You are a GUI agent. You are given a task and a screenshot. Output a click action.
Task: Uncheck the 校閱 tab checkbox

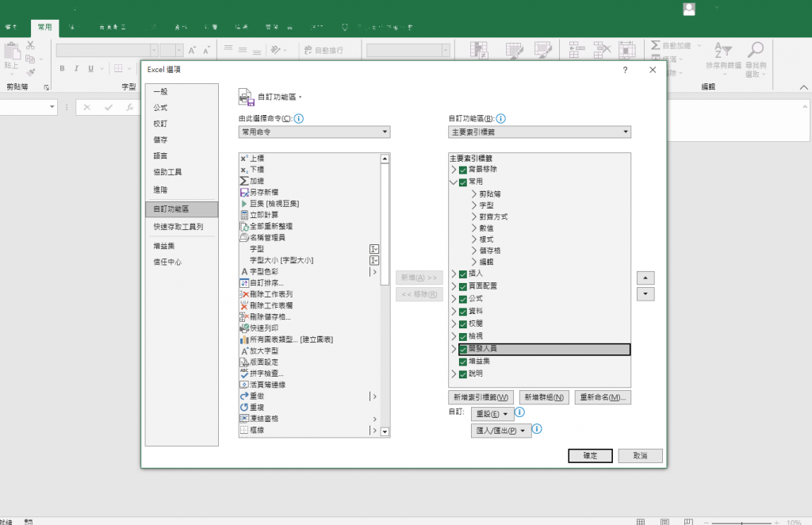[463, 324]
